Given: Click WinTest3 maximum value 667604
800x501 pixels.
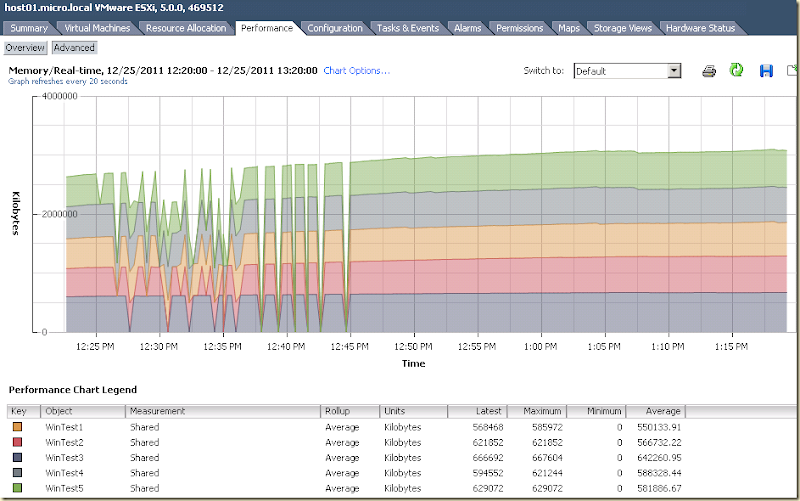Looking at the screenshot, I should click(x=547, y=458).
